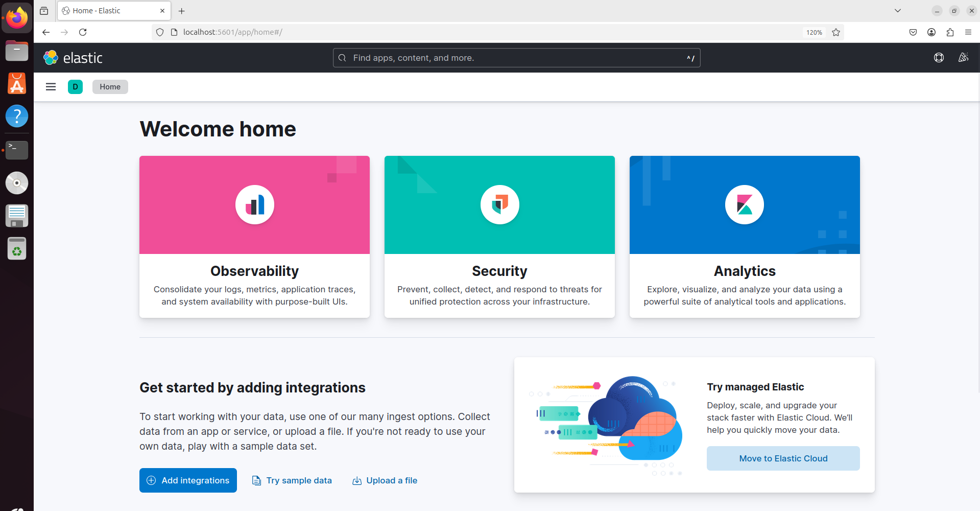Viewport: 980px width, 511px height.
Task: Open Ubuntu Software from the dock
Action: pos(17,83)
